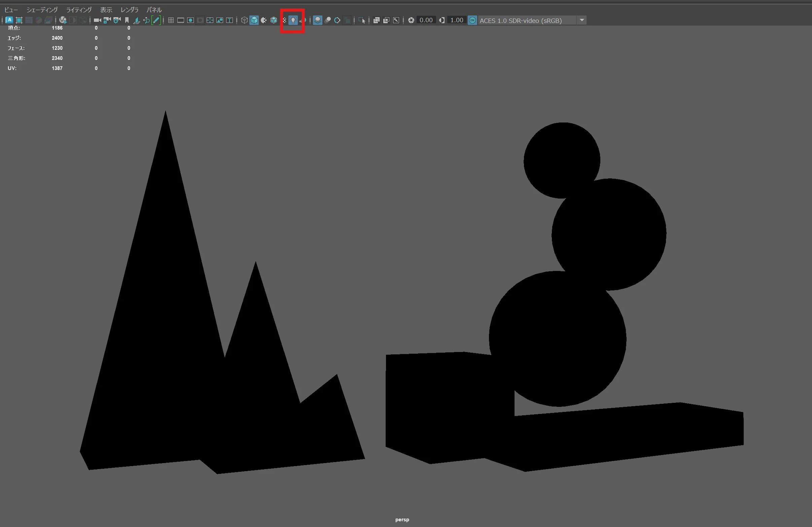Image resolution: width=812 pixels, height=527 pixels.
Task: Open the camera Bookmarks icon
Action: pos(127,20)
